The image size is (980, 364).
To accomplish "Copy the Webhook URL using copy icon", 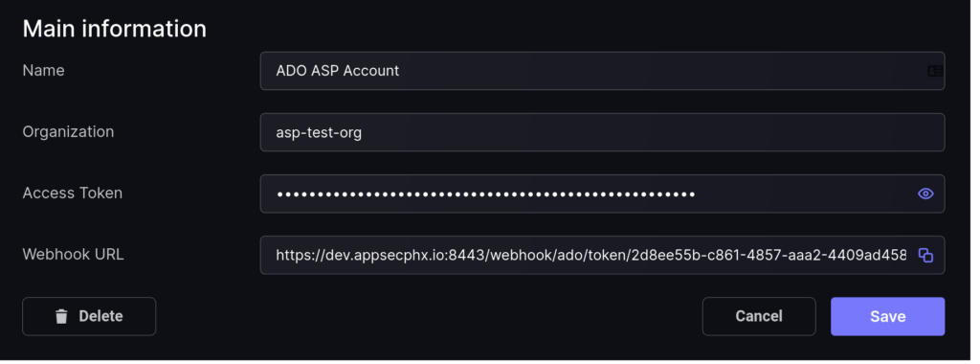I will 925,255.
